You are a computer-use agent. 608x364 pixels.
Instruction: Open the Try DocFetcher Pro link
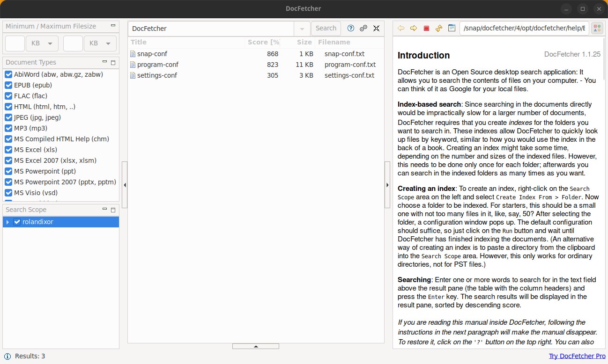click(577, 356)
